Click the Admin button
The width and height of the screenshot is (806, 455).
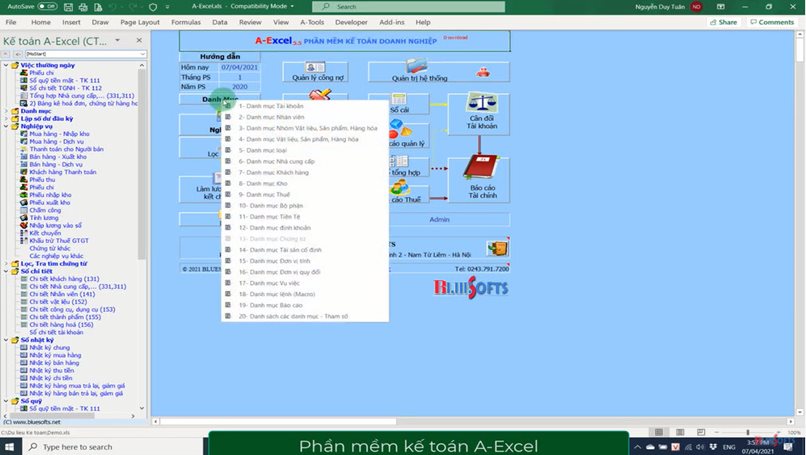point(439,220)
